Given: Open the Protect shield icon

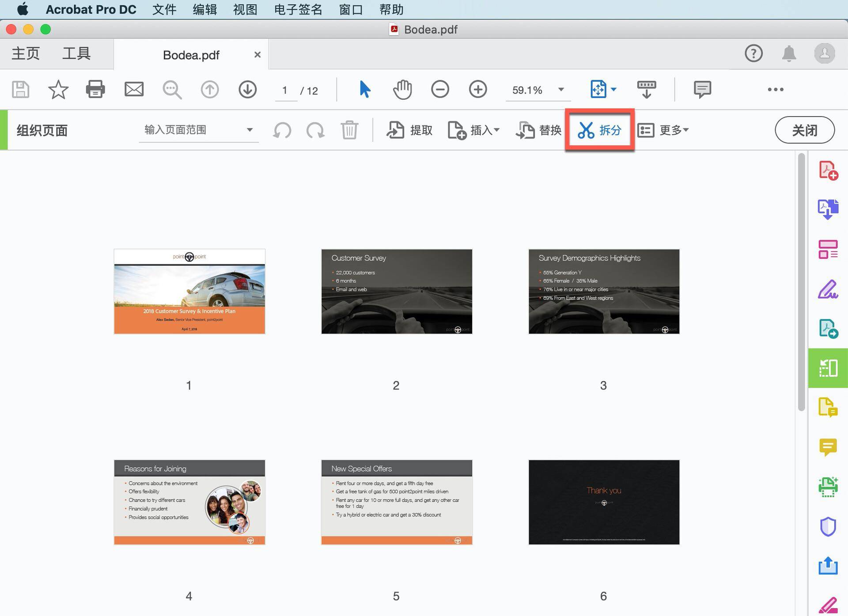Looking at the screenshot, I should tap(829, 525).
